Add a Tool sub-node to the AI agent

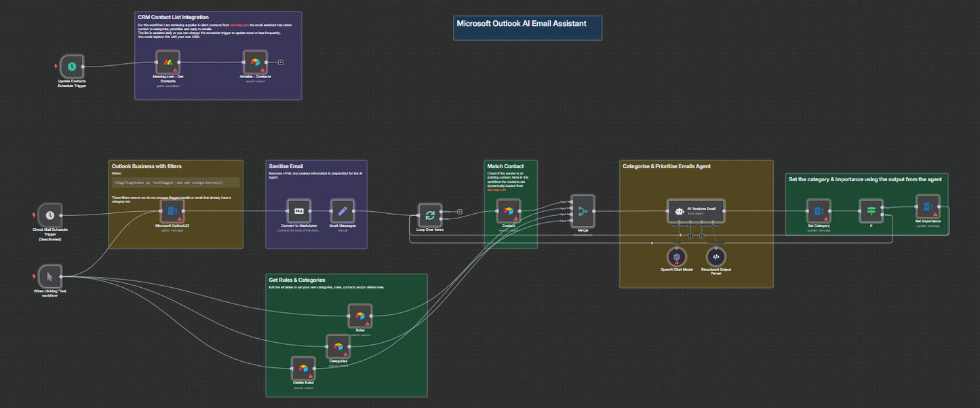pyautogui.click(x=701, y=236)
